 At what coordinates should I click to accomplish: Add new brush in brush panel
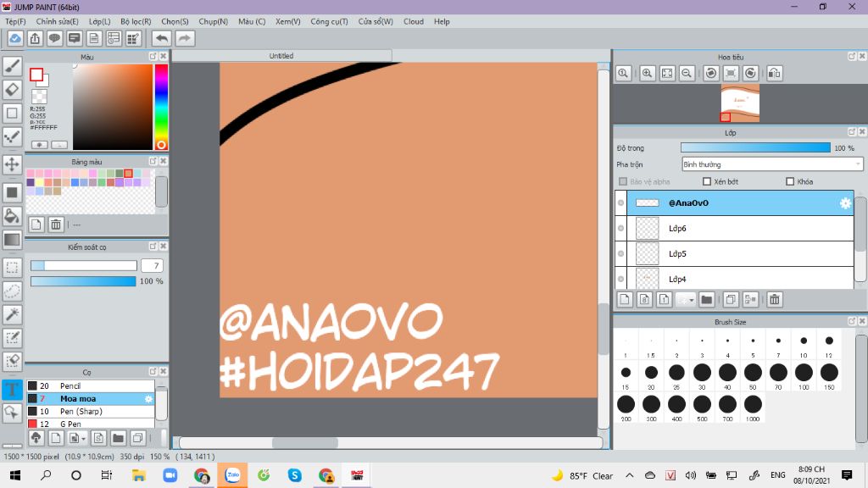[x=56, y=438]
